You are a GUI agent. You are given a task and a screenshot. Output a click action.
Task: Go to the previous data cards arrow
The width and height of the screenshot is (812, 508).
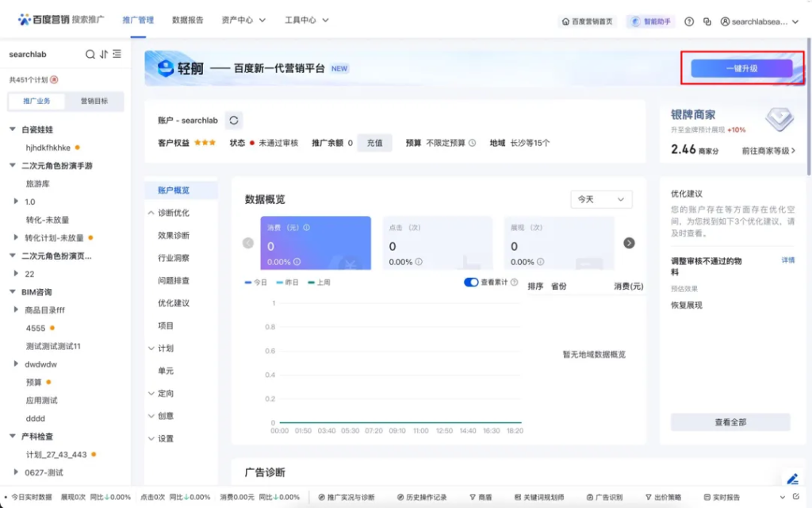(248, 243)
